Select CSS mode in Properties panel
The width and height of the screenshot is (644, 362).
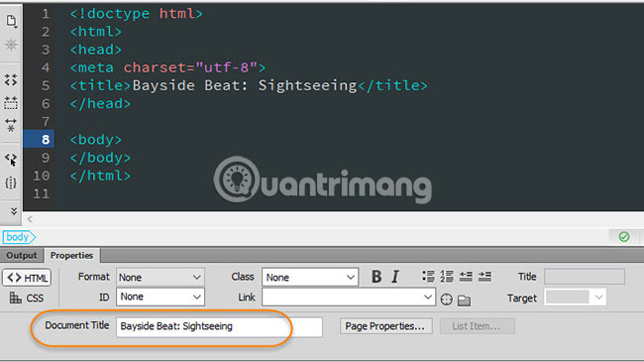click(27, 298)
